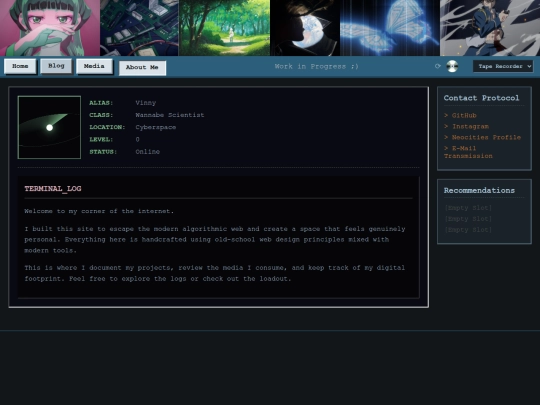This screenshot has height=405, width=540.
Task: Click the 'Recommendations' heading
Action: pyautogui.click(x=479, y=190)
